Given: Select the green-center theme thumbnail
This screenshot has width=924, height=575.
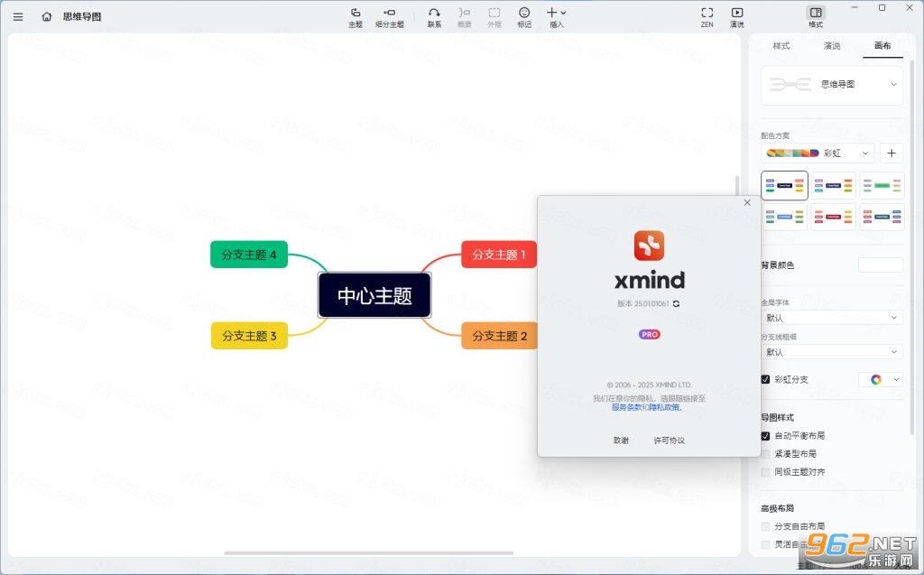Looking at the screenshot, I should 882,186.
